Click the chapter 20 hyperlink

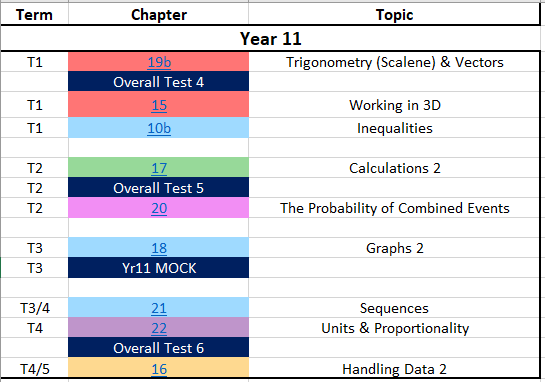159,208
